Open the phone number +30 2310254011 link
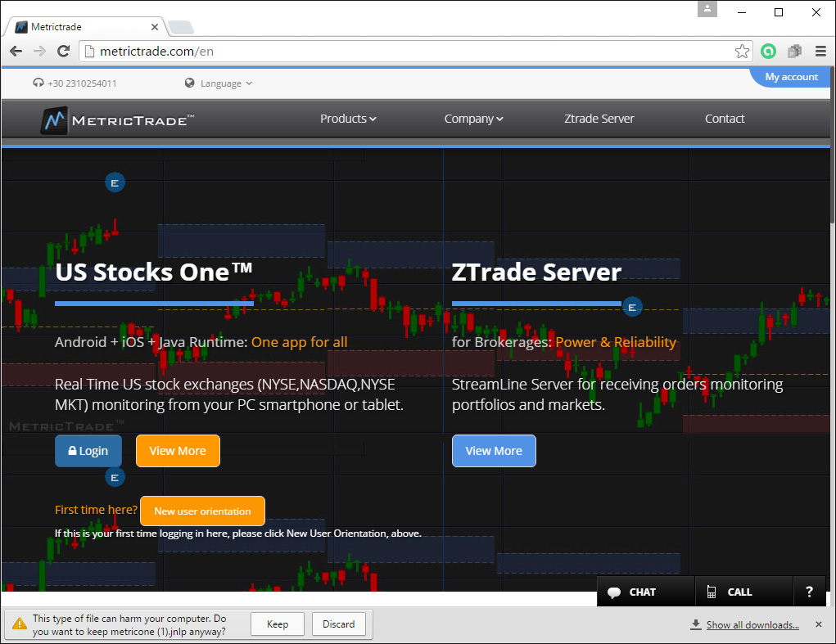836x644 pixels. pos(75,83)
